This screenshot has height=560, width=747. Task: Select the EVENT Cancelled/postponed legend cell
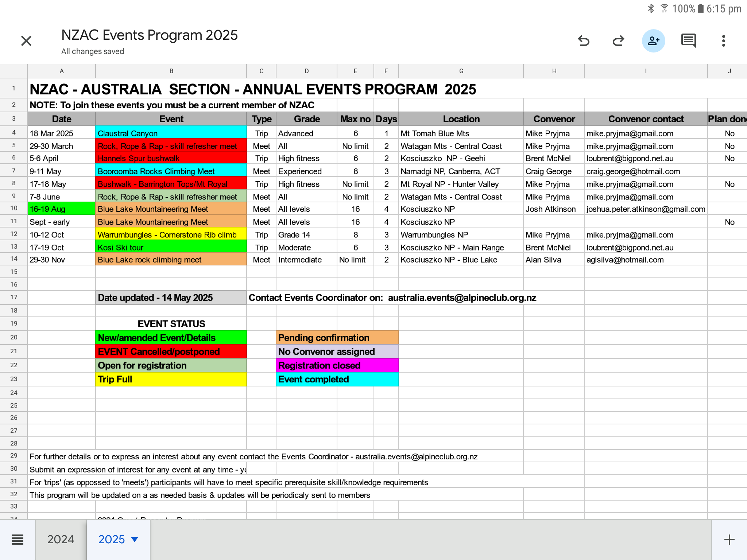point(171,351)
